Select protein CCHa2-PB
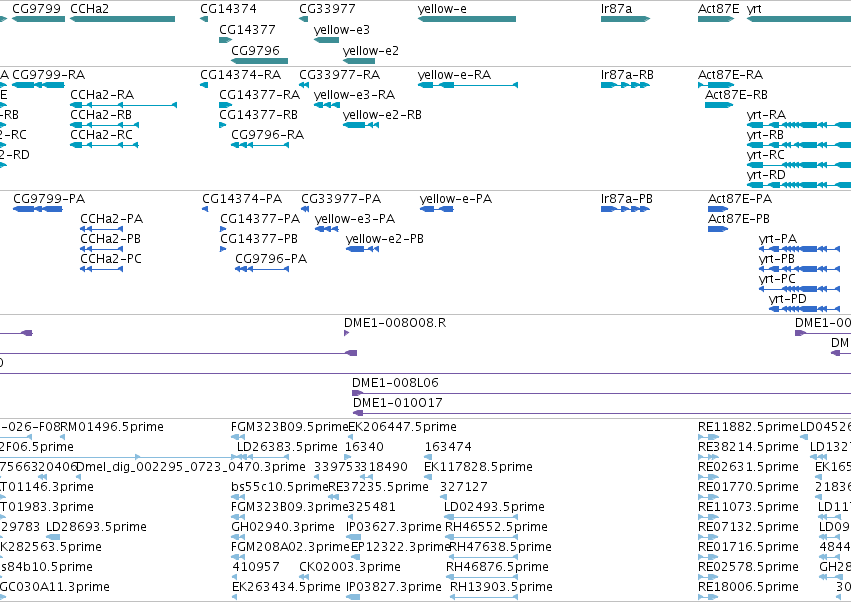 101,249
